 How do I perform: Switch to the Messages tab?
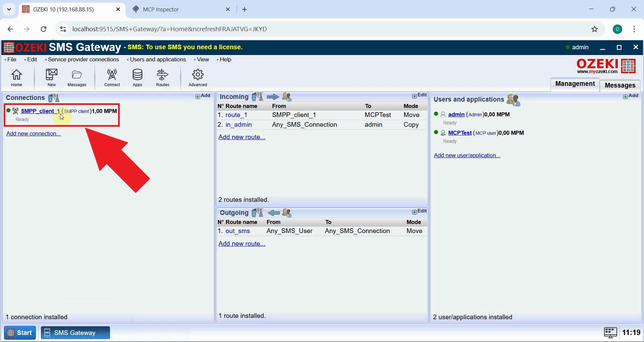point(620,85)
